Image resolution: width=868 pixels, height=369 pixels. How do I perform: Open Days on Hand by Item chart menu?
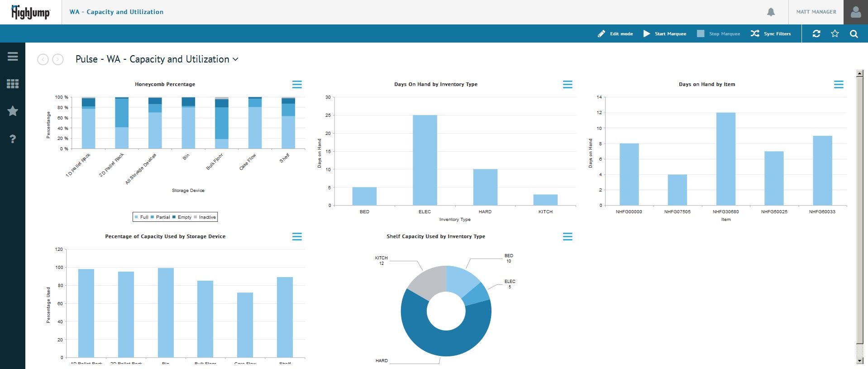pyautogui.click(x=839, y=85)
